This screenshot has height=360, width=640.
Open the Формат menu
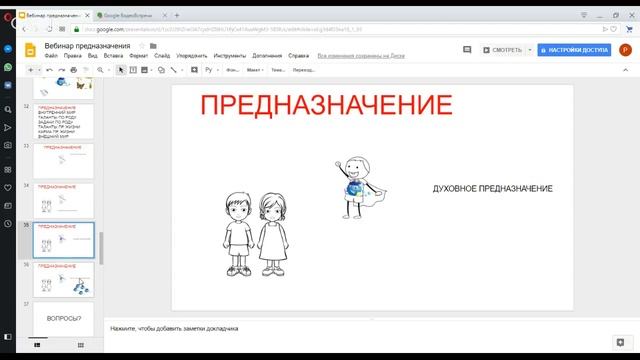click(139, 56)
